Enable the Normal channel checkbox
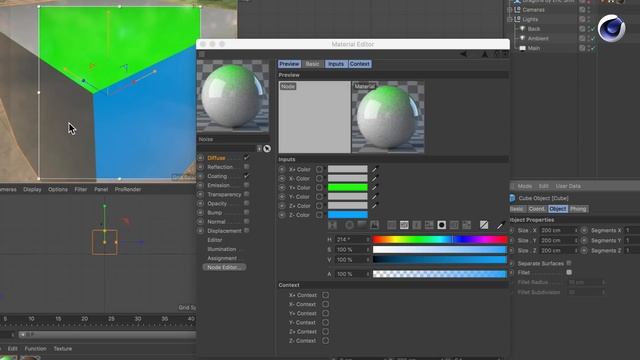640x360 pixels. 246,221
